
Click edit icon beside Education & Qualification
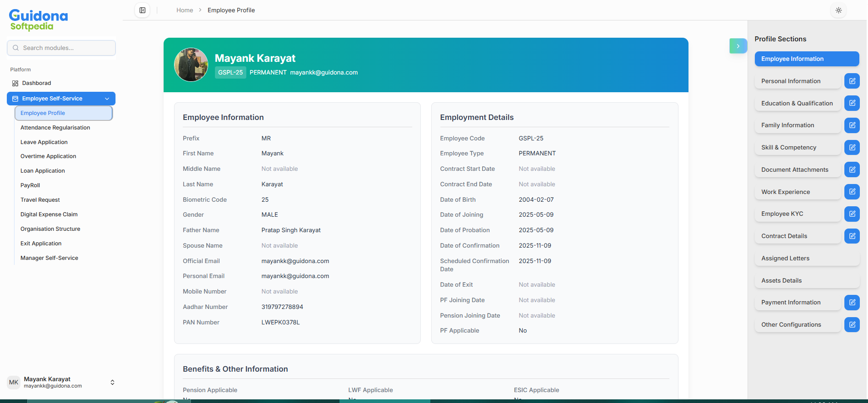[x=852, y=103]
